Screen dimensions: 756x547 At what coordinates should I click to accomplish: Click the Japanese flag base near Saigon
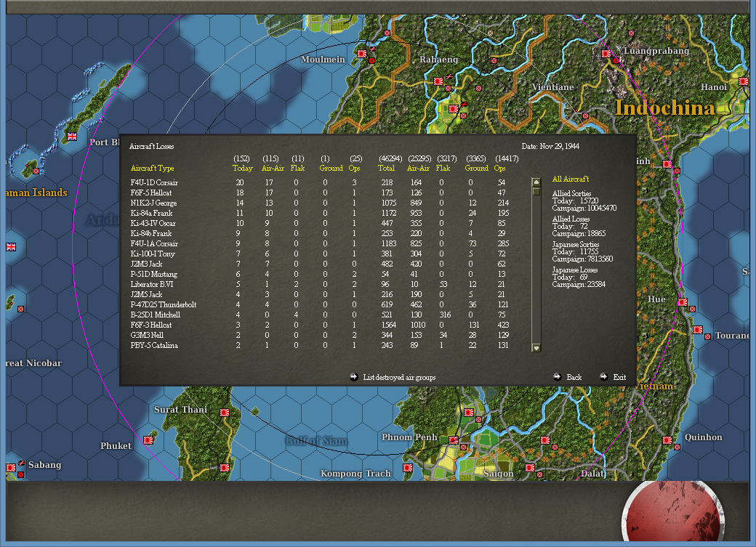point(529,468)
